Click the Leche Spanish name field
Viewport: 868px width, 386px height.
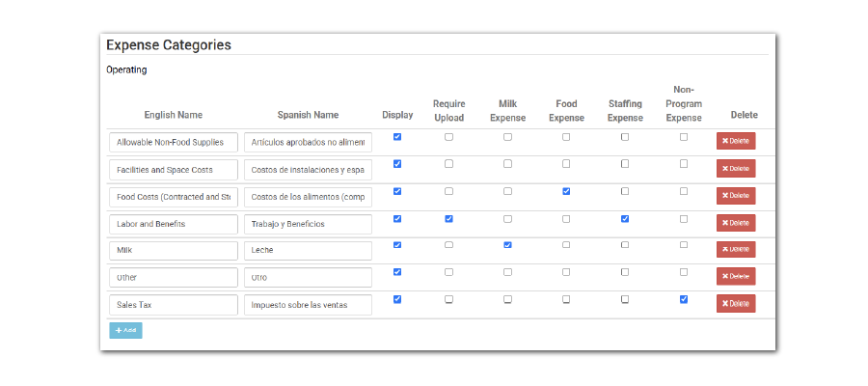[308, 250]
